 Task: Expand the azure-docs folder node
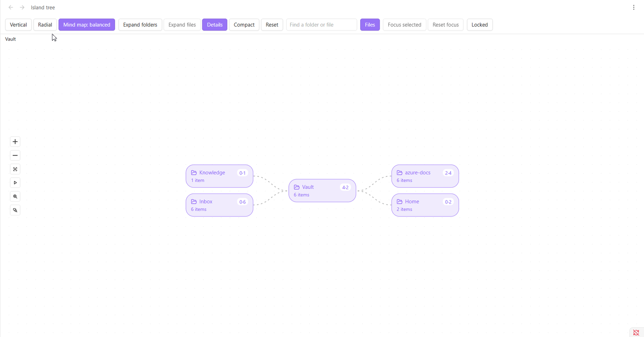[x=425, y=176]
